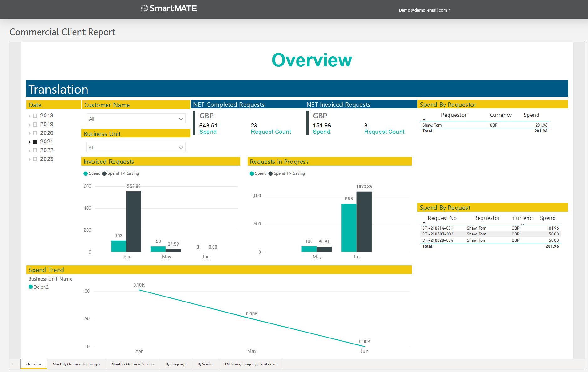The height and width of the screenshot is (372, 588).
Task: Select request CTI-210414-001 row
Action: [x=438, y=228]
